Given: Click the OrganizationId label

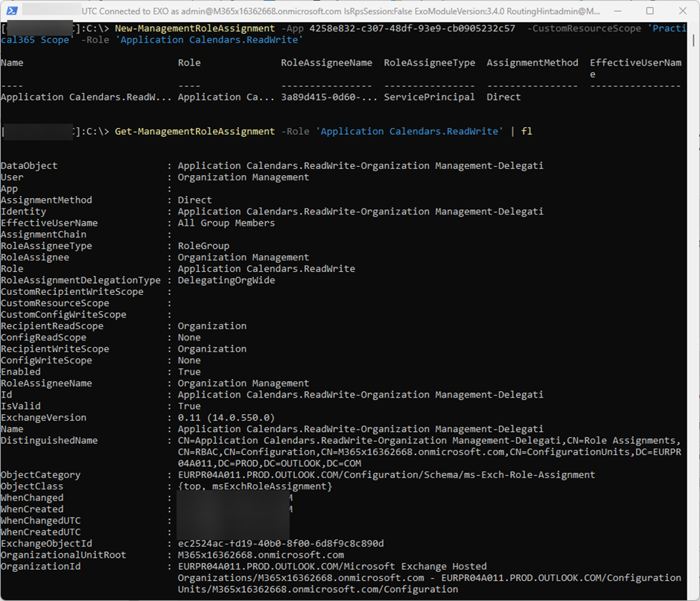Looking at the screenshot, I should [x=41, y=567].
